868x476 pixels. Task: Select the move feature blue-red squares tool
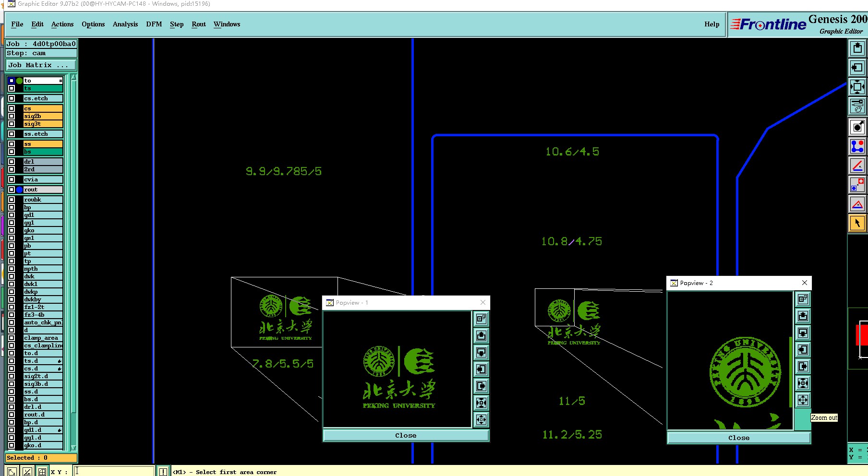[x=857, y=185]
